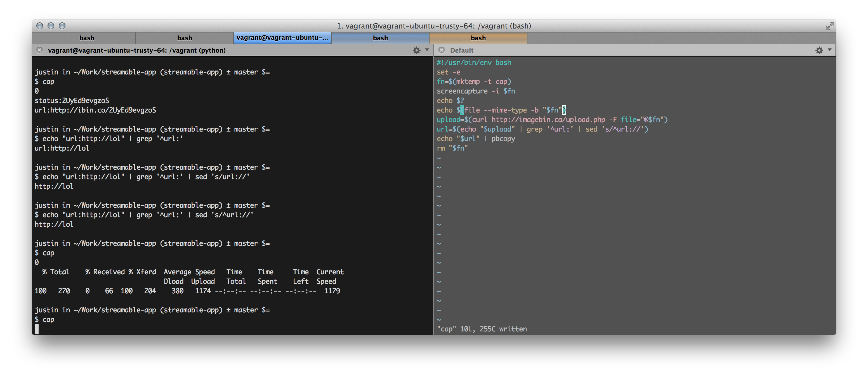Click the 'echo $?' line in editor
The height and width of the screenshot is (379, 868).
point(450,100)
